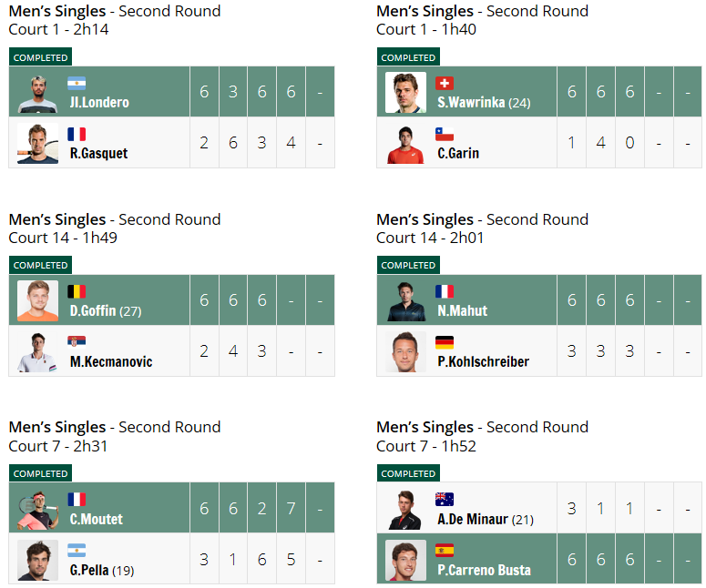Click the Australian flag above A.De Minaur
The height and width of the screenshot is (588, 706).
[444, 500]
